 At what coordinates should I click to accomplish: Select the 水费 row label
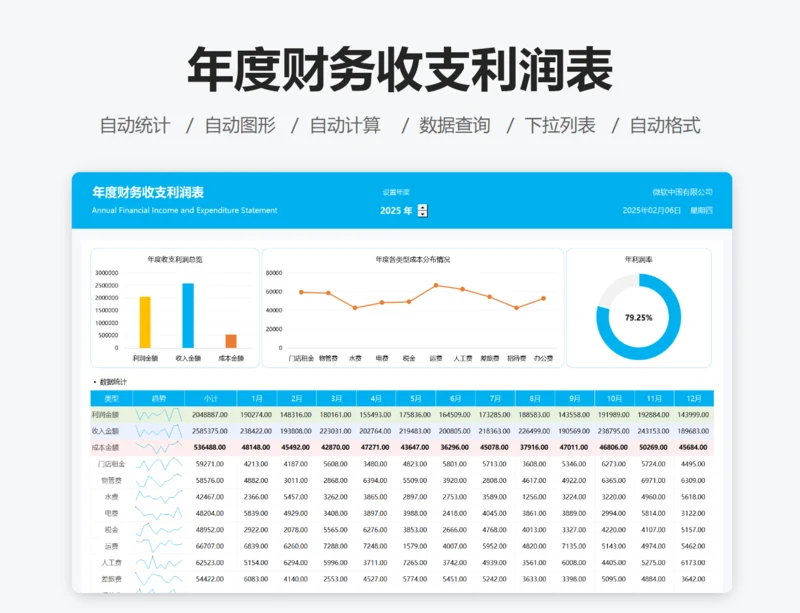(x=111, y=497)
